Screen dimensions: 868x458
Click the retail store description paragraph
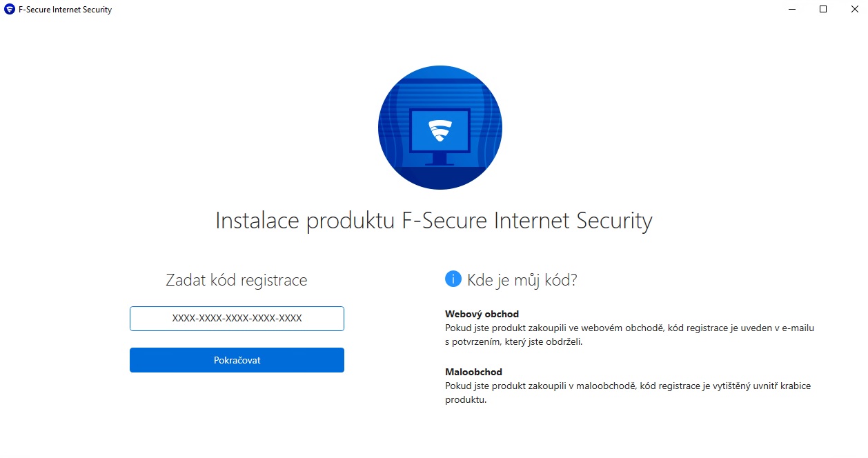pos(628,392)
